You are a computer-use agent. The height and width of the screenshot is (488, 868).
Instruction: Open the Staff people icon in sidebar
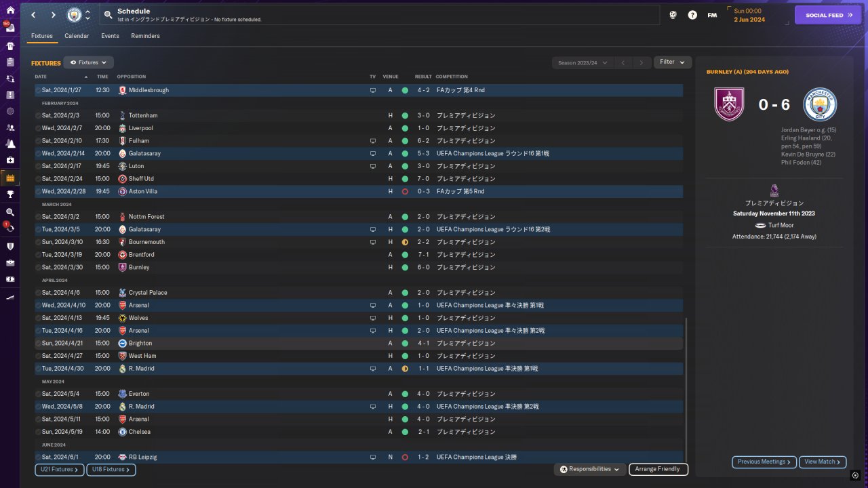pos(10,127)
